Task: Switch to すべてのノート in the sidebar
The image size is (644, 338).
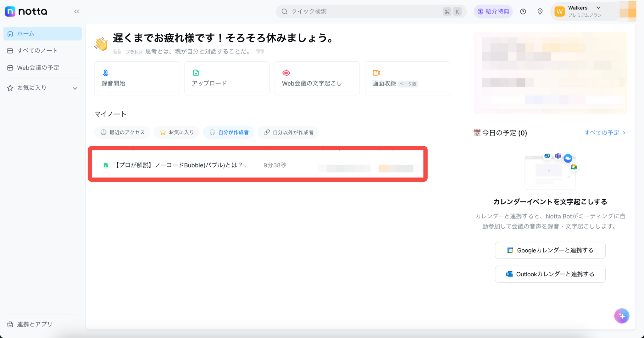Action: click(x=37, y=50)
